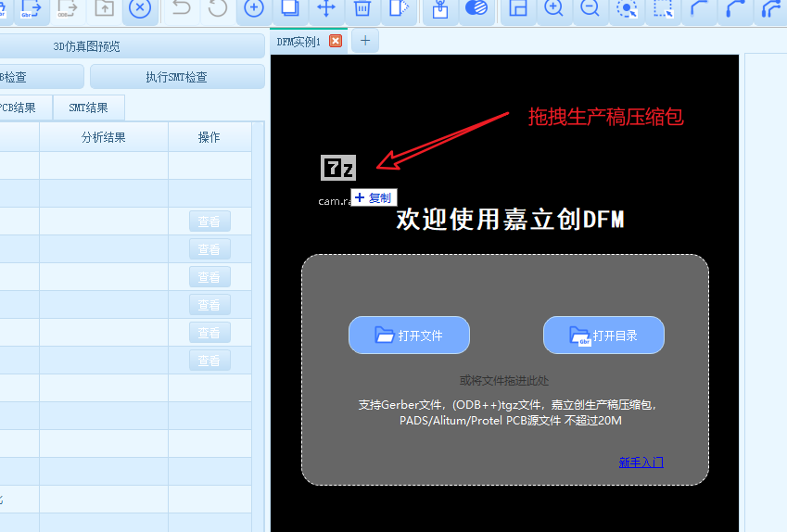Click the upload file toolbar icon
Image resolution: width=787 pixels, height=532 pixels.
[105, 8]
